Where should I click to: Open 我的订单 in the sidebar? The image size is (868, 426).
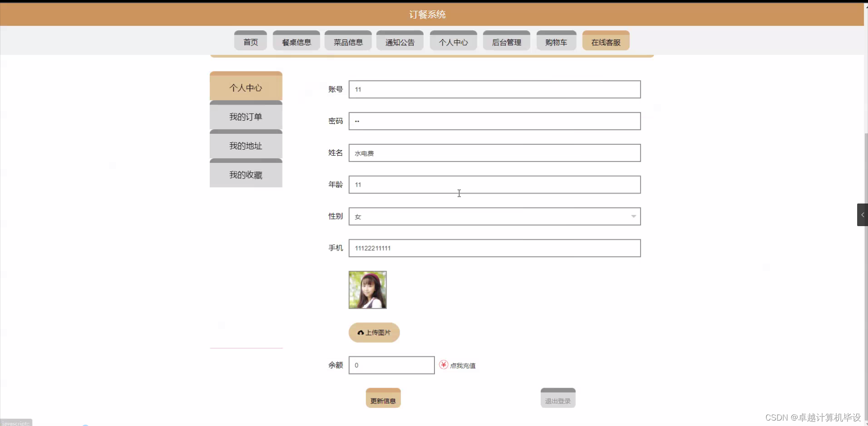[x=245, y=116]
